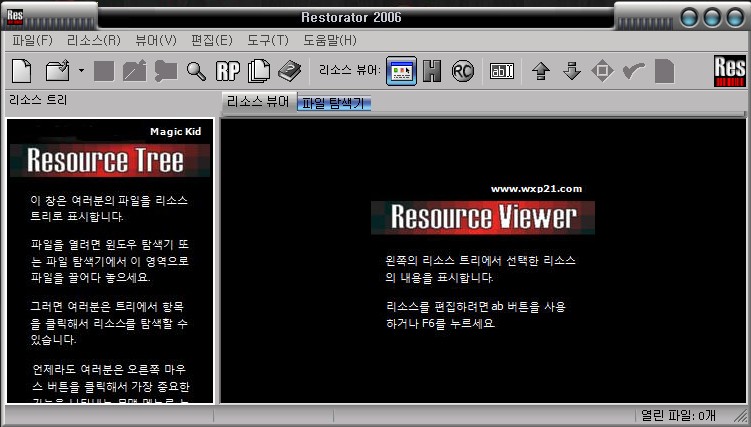Switch to the 파일 탐색기 tab
This screenshot has width=751, height=427.
pyautogui.click(x=334, y=103)
